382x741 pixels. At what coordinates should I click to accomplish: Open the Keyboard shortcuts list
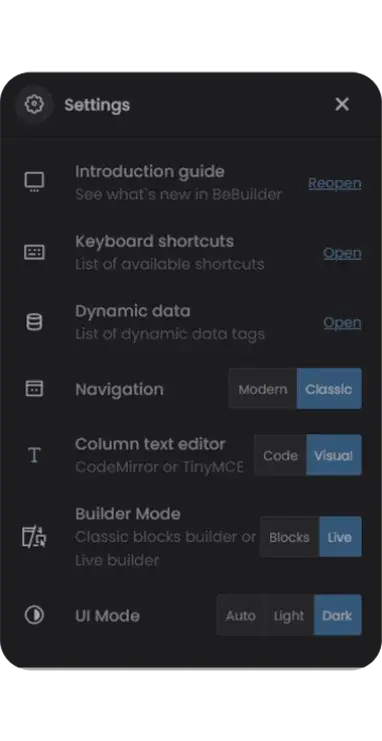(x=342, y=253)
